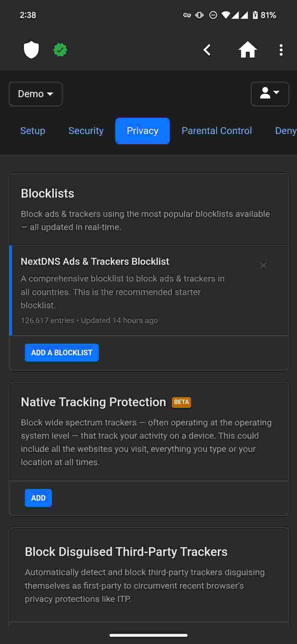This screenshot has width=297, height=644.
Task: Click the BETA badge next to Native Tracking Protection
Action: click(181, 402)
